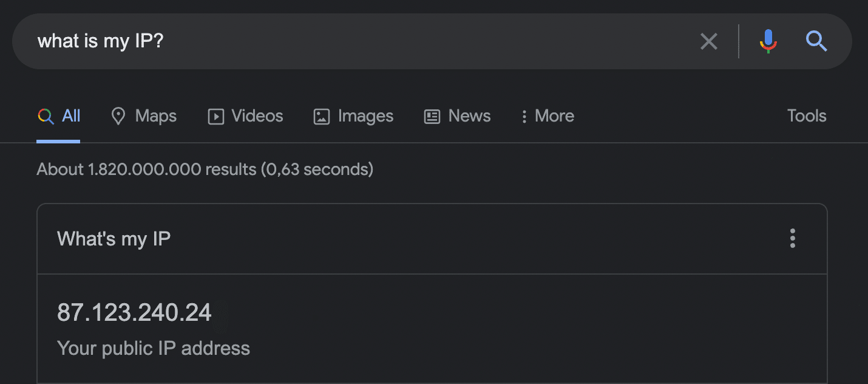
Task: Open the three-dot menu on the What's my IP card
Action: 792,239
